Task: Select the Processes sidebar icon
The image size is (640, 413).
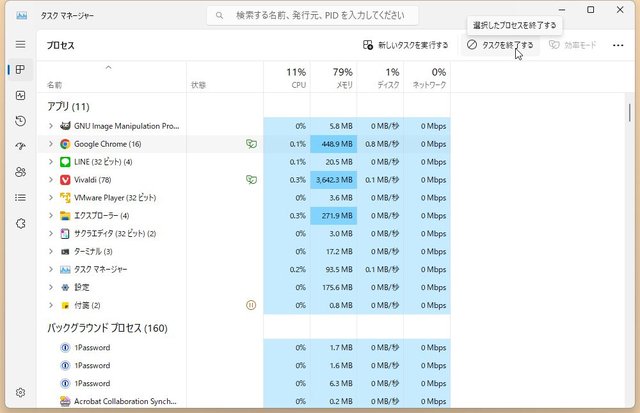Action: click(x=20, y=69)
